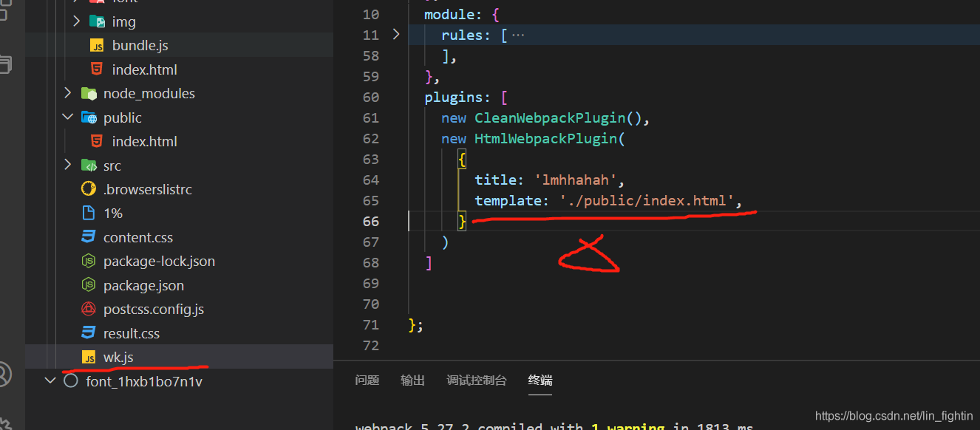Click the template property on line 65

(508, 200)
